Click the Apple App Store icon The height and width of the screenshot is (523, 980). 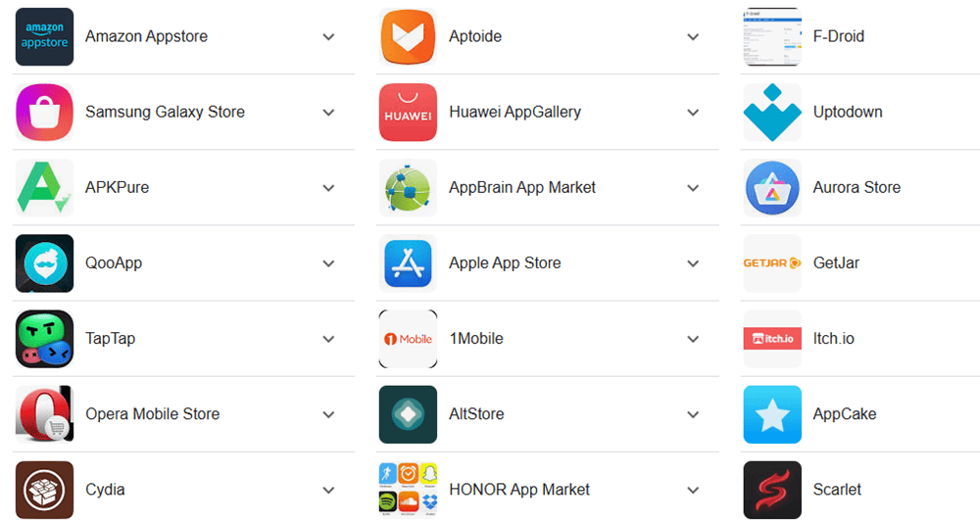coord(408,263)
